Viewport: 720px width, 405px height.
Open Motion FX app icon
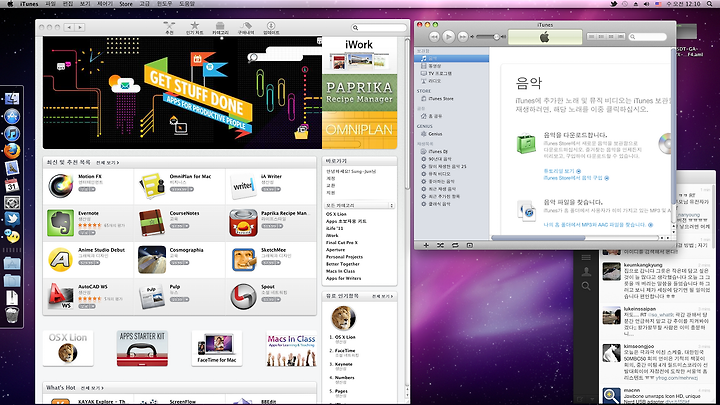pos(60,186)
